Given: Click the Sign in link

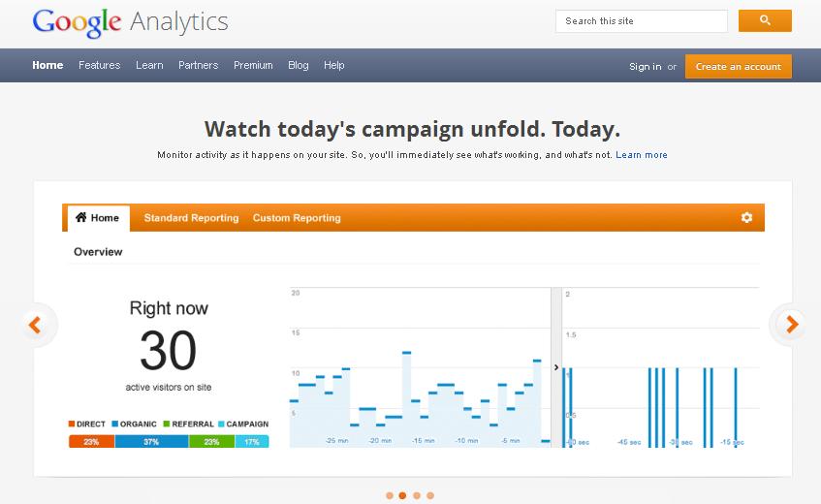Looking at the screenshot, I should point(646,67).
